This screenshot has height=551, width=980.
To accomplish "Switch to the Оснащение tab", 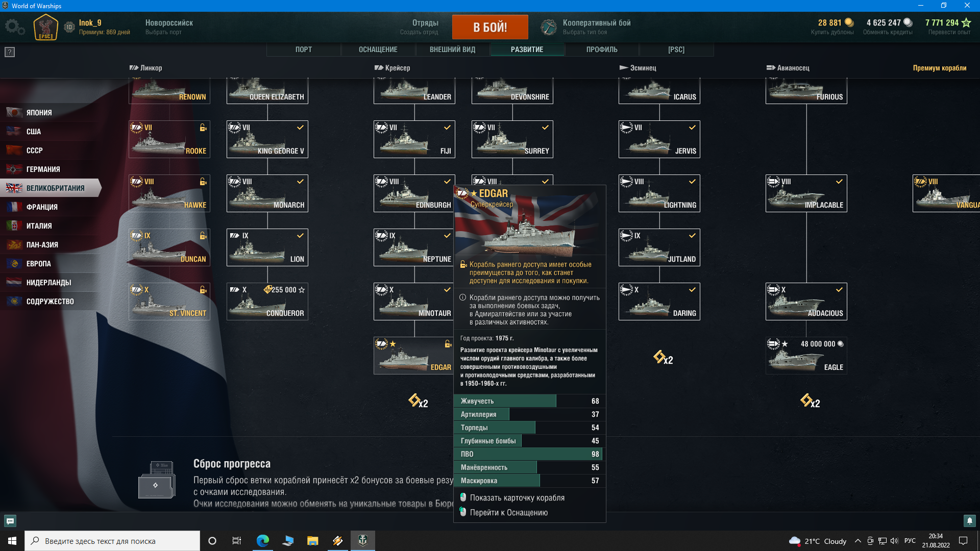I will [x=378, y=49].
